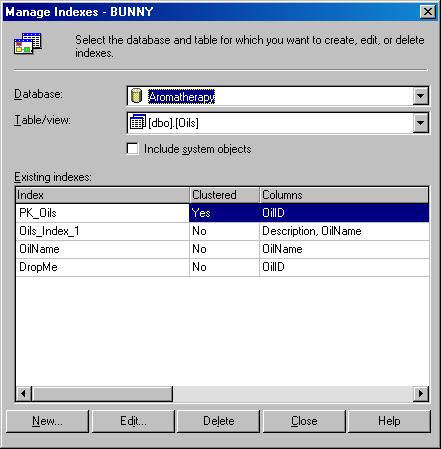Click the Manage Indexes dialog icon
Screen dimensions: 441x449
tap(28, 44)
